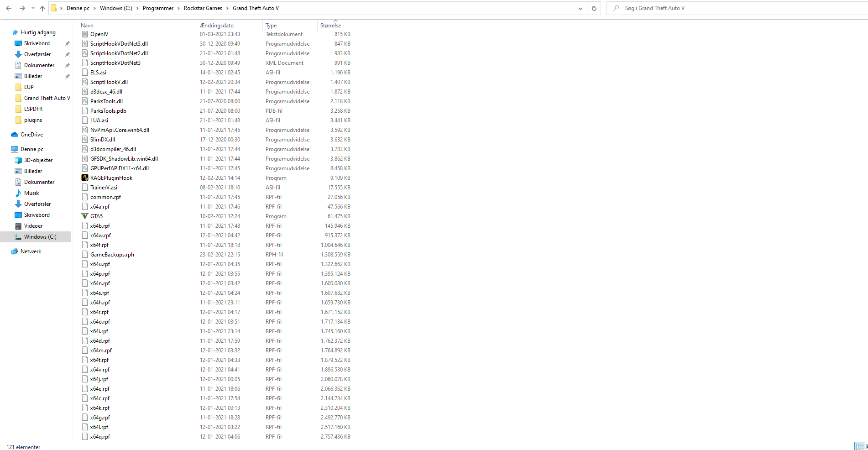Select the file SlimDX.dll
The height and width of the screenshot is (450, 868).
coord(103,140)
